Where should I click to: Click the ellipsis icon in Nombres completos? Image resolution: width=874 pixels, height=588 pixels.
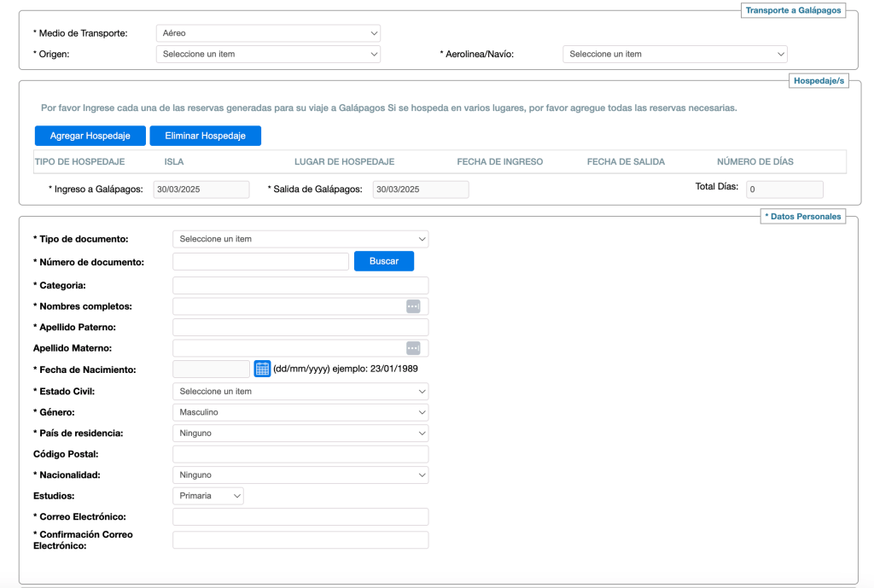click(413, 306)
